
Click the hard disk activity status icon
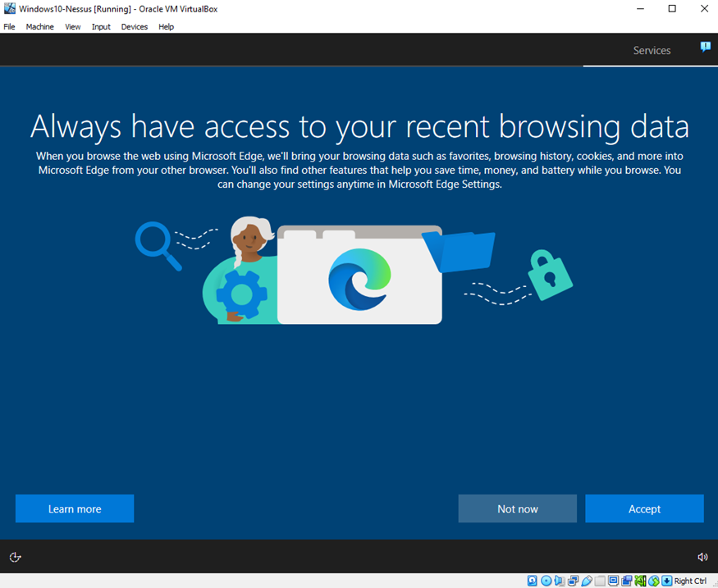[x=533, y=581]
